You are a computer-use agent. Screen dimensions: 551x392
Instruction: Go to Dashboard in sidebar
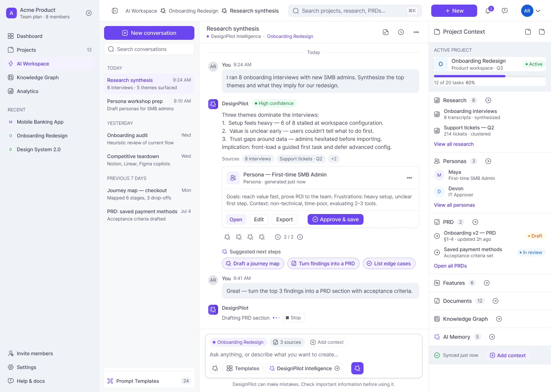50,36
